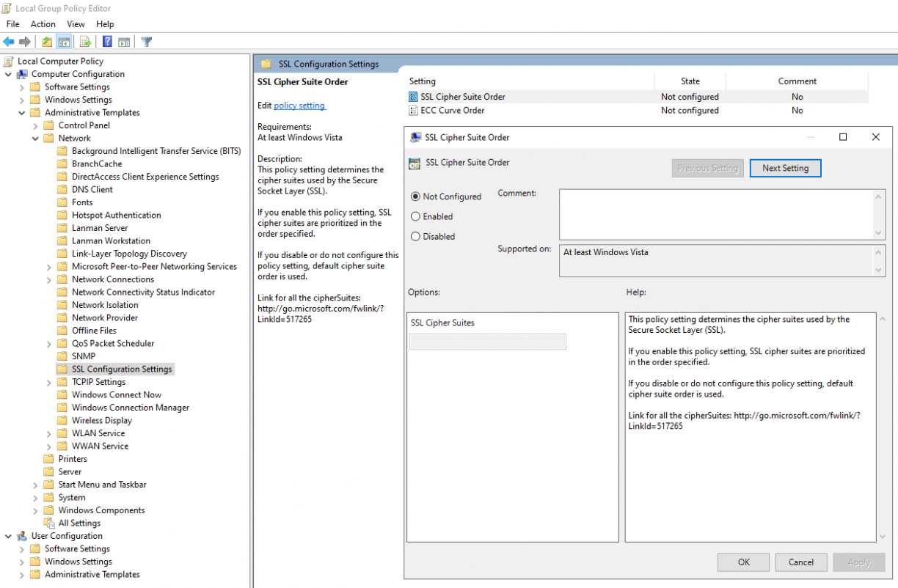Click the Next Setting button
This screenshot has height=588, width=898.
pyautogui.click(x=784, y=168)
